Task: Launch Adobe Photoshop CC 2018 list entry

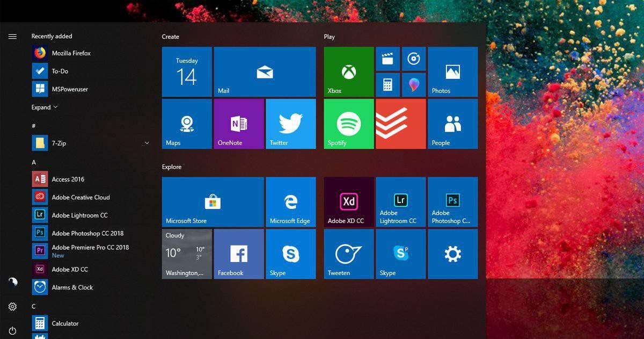Action: click(90, 233)
